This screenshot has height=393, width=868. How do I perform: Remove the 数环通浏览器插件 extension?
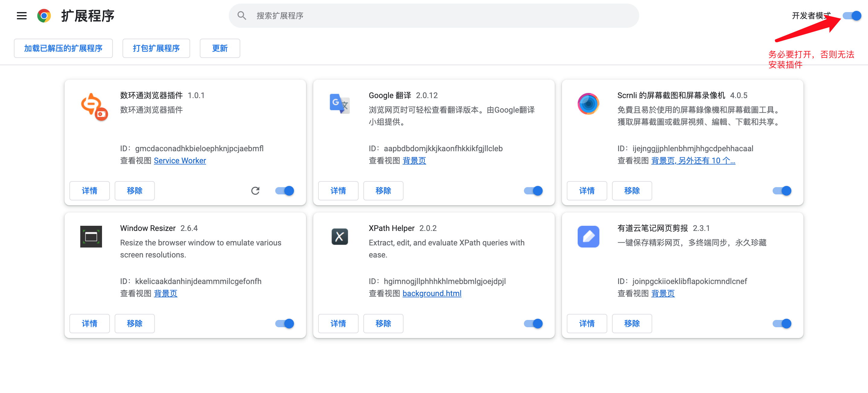pos(135,191)
